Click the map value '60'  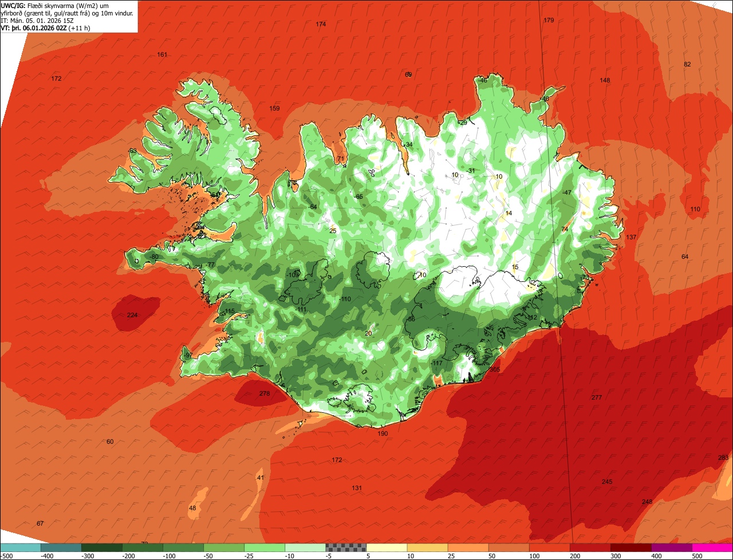110,441
